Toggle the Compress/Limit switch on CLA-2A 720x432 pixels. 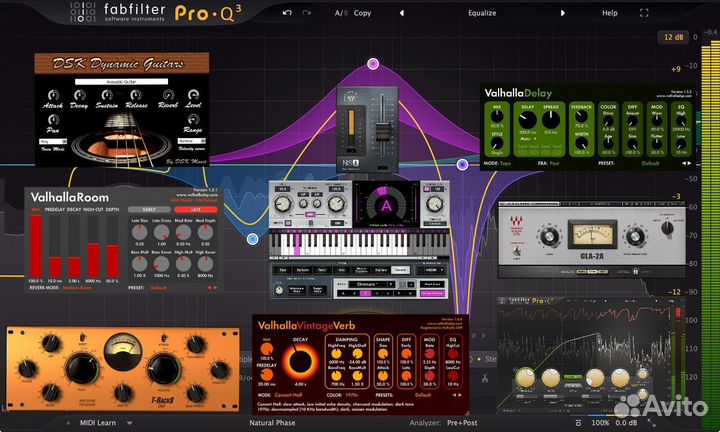click(517, 251)
